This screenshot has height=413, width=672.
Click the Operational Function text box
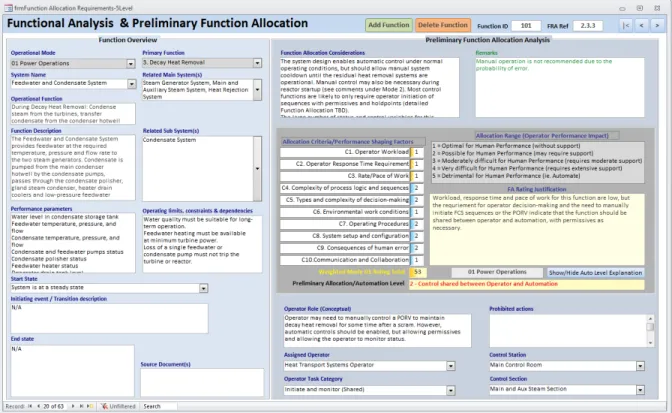coord(73,114)
